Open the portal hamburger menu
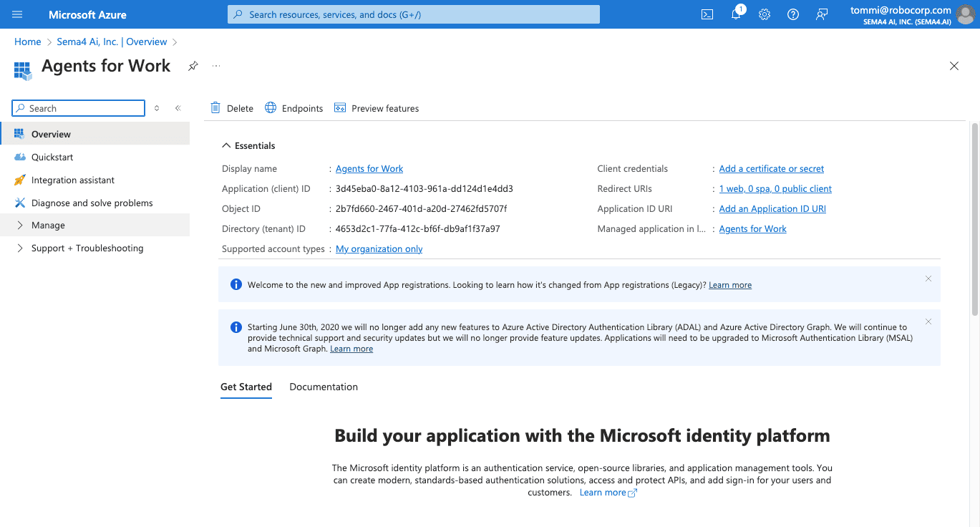 [x=16, y=14]
